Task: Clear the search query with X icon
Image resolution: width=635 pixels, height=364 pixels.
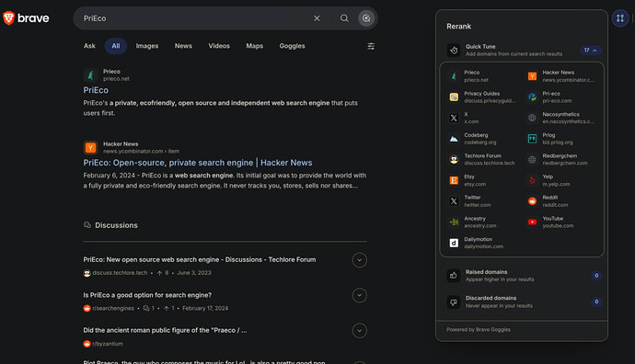Action: (317, 18)
